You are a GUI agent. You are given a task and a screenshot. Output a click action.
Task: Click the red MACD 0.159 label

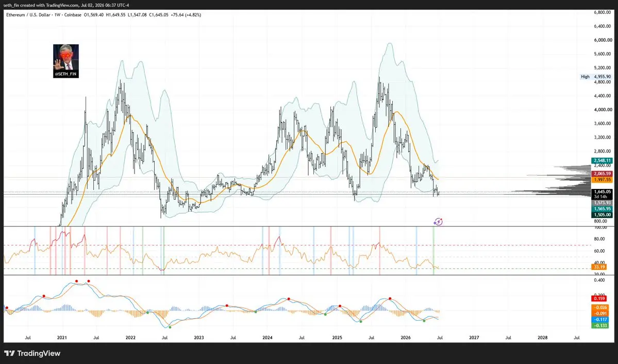pyautogui.click(x=599, y=299)
